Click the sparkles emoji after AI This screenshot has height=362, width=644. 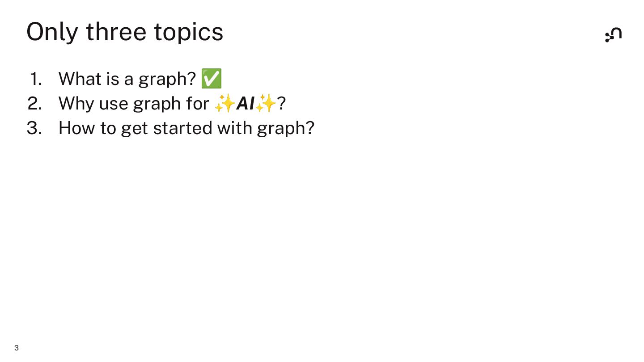[266, 103]
